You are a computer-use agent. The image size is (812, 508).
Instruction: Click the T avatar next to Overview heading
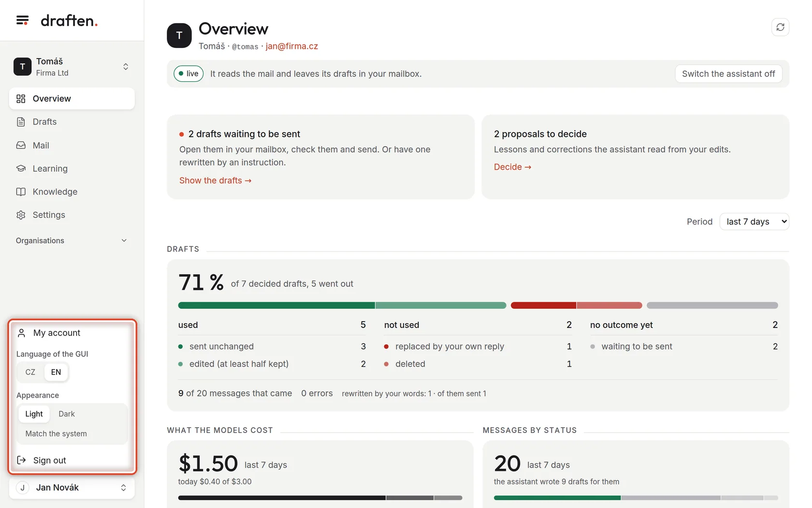(x=179, y=35)
